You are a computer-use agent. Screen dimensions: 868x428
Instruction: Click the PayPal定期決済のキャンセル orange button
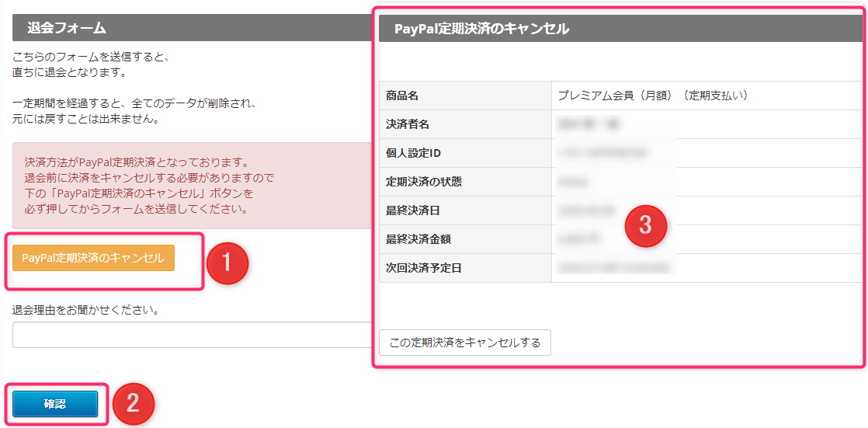pyautogui.click(x=93, y=258)
